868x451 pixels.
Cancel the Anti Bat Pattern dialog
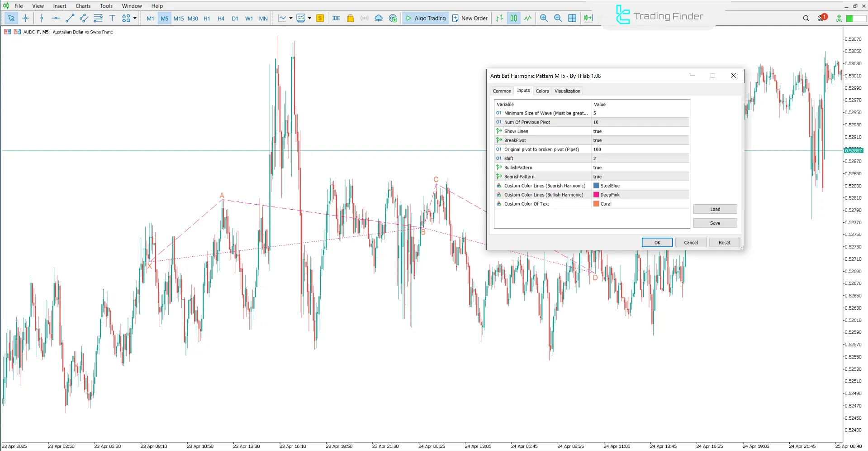(x=691, y=242)
